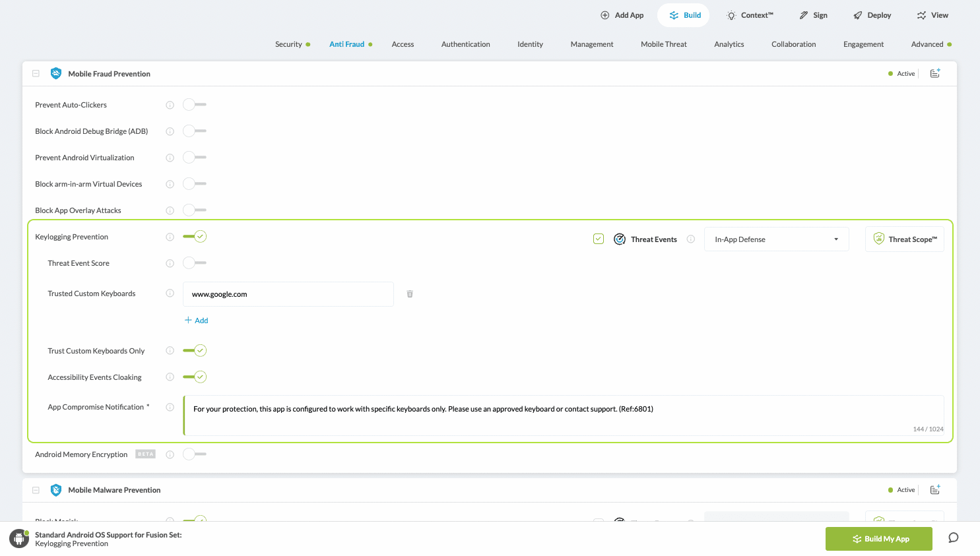Toggle the Threat Event Score switch
The height and width of the screenshot is (556, 980).
coord(195,263)
